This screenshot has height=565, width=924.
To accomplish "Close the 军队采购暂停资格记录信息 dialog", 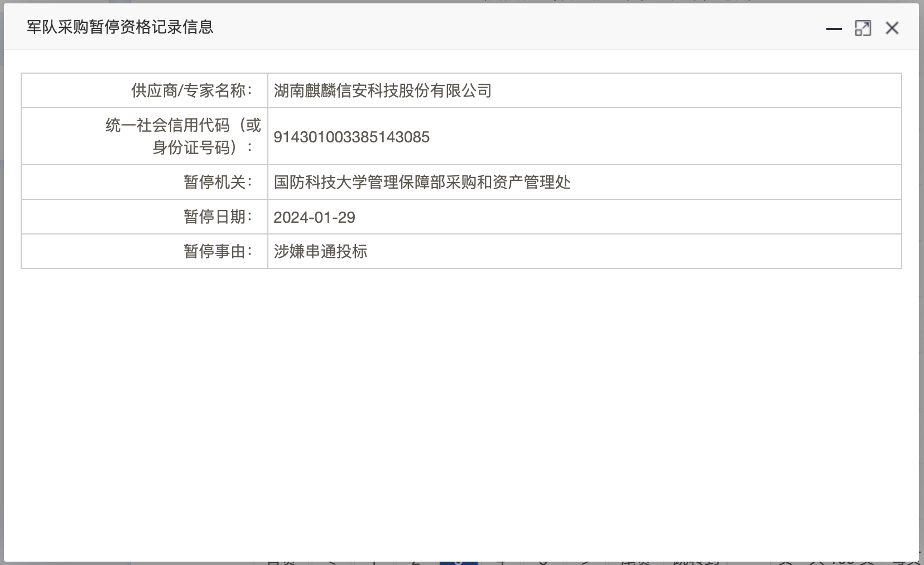I will pyautogui.click(x=892, y=28).
